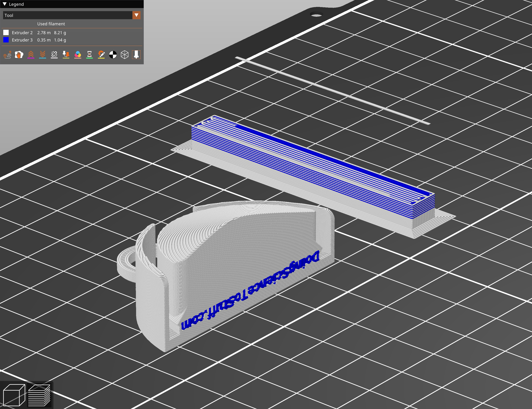Toggle pause prints hourglass icon
This screenshot has height=409, width=532.
click(x=89, y=55)
